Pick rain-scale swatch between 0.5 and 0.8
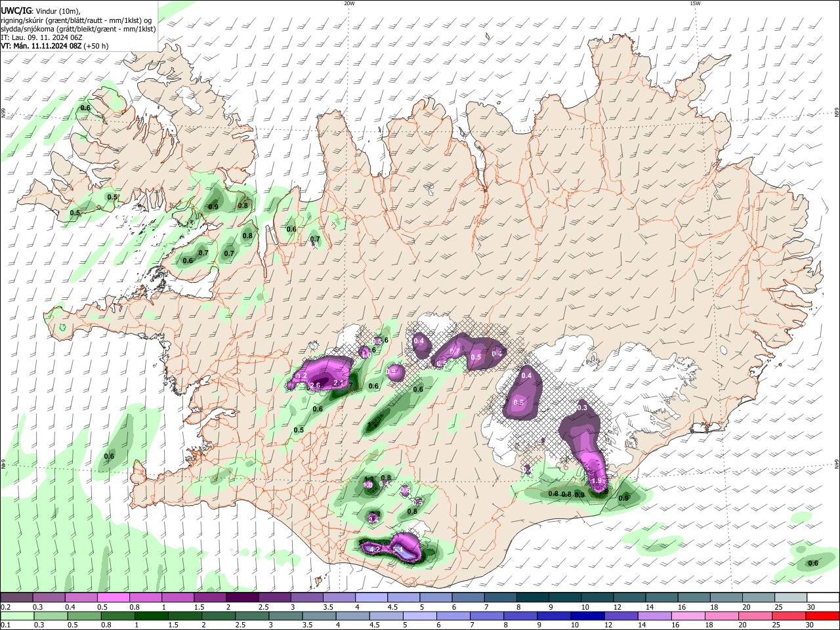This screenshot has width=840, height=630. (x=83, y=616)
